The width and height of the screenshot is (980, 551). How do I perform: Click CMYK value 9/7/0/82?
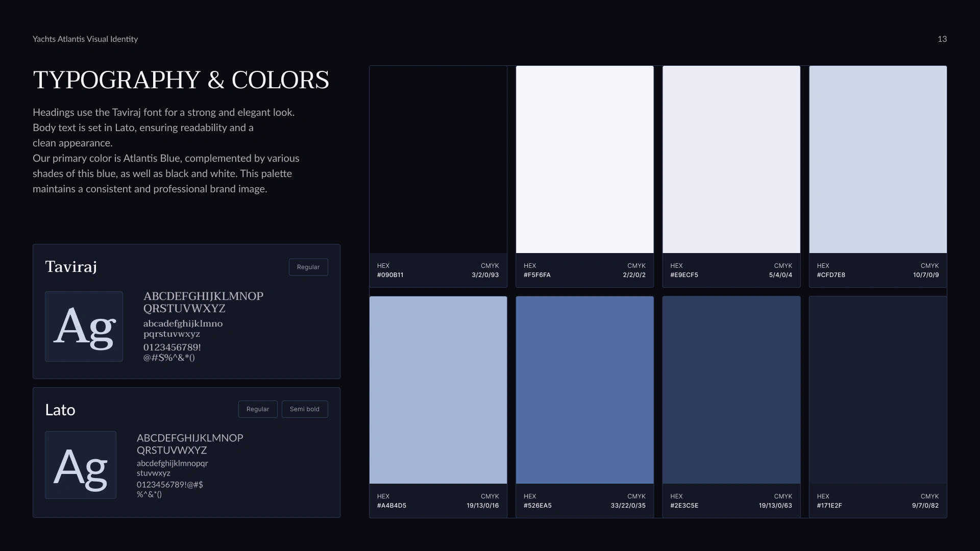tap(925, 506)
